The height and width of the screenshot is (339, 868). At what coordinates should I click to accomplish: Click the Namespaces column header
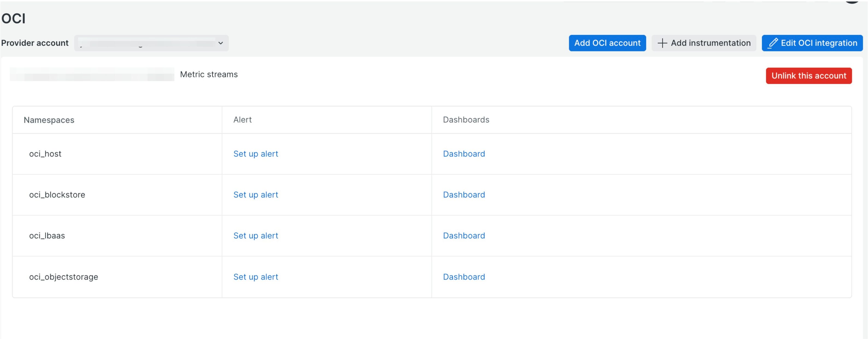[x=49, y=120]
